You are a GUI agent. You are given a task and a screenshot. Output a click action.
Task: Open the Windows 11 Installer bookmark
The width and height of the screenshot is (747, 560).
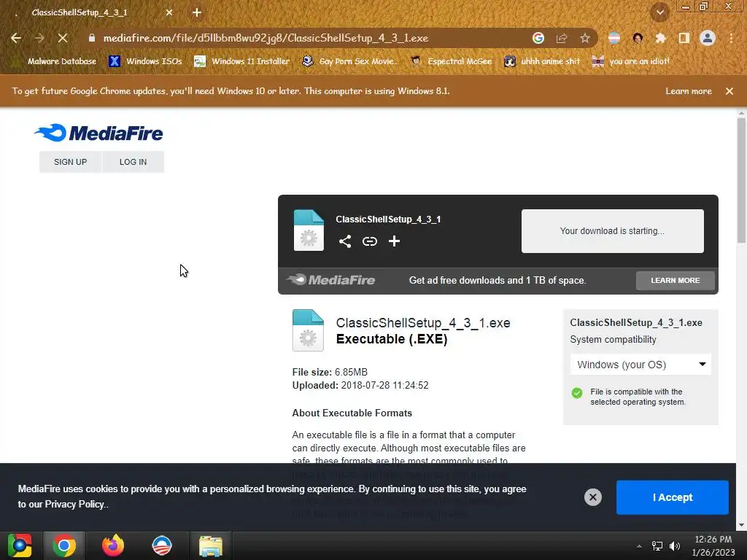pos(242,61)
